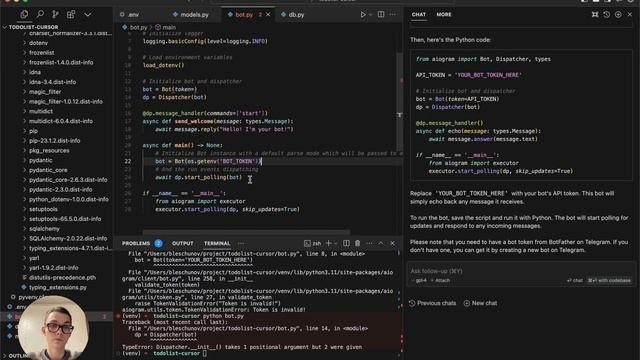Viewport: 640px width, 360px height.
Task: Expand the yarl folder
Action: (x=34, y=258)
